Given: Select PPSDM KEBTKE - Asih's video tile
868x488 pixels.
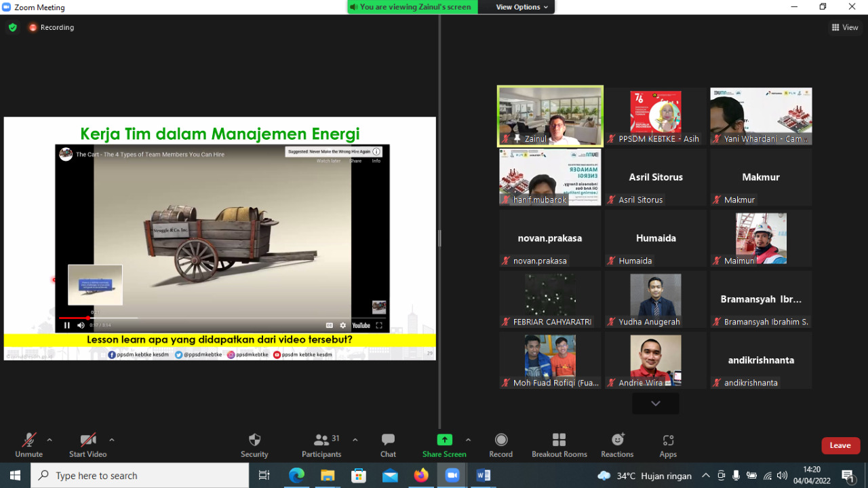Looking at the screenshot, I should tap(656, 116).
